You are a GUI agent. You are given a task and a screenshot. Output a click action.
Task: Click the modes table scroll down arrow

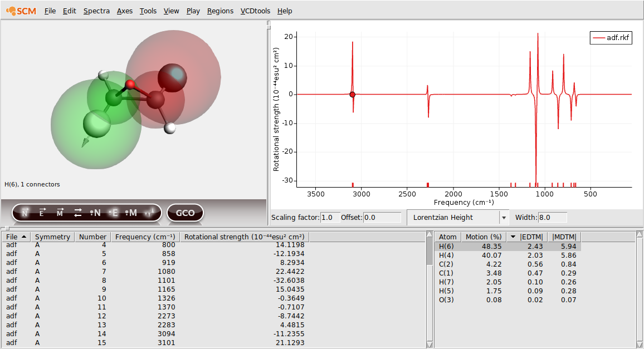point(429,344)
